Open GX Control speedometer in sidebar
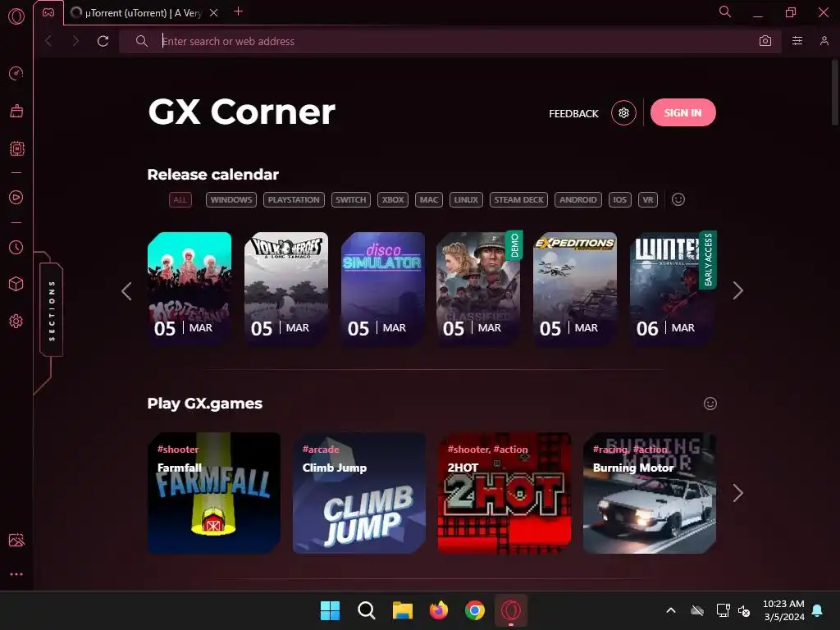 16,73
